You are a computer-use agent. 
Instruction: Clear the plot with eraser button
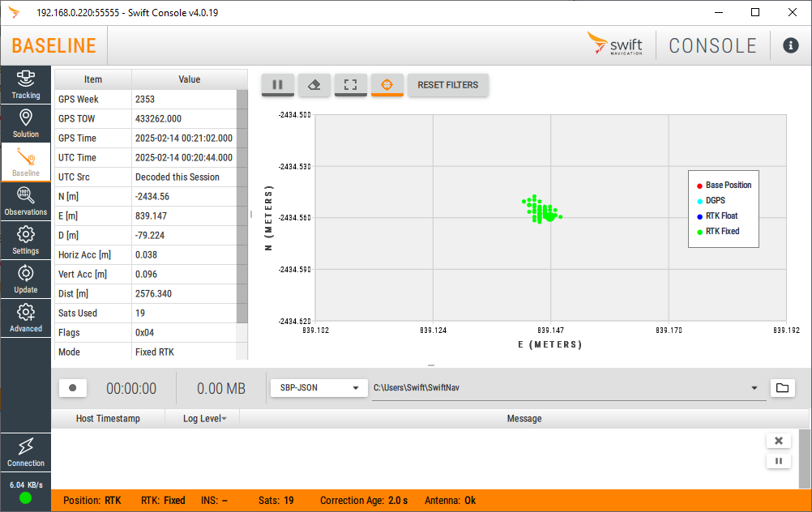click(314, 85)
